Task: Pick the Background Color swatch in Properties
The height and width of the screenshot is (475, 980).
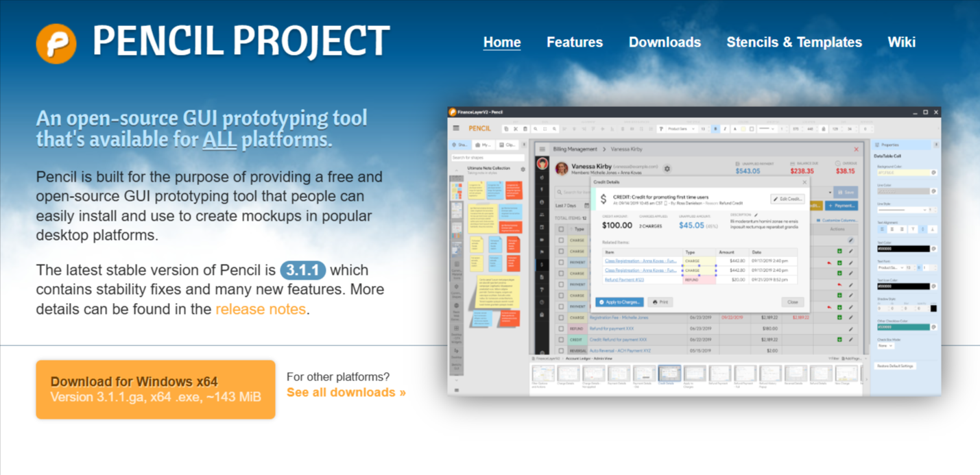Action: [903, 173]
